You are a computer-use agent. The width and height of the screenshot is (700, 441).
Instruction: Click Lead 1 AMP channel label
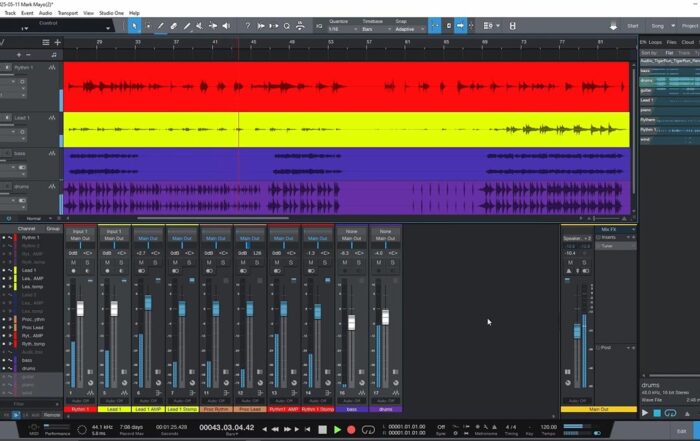(x=148, y=409)
